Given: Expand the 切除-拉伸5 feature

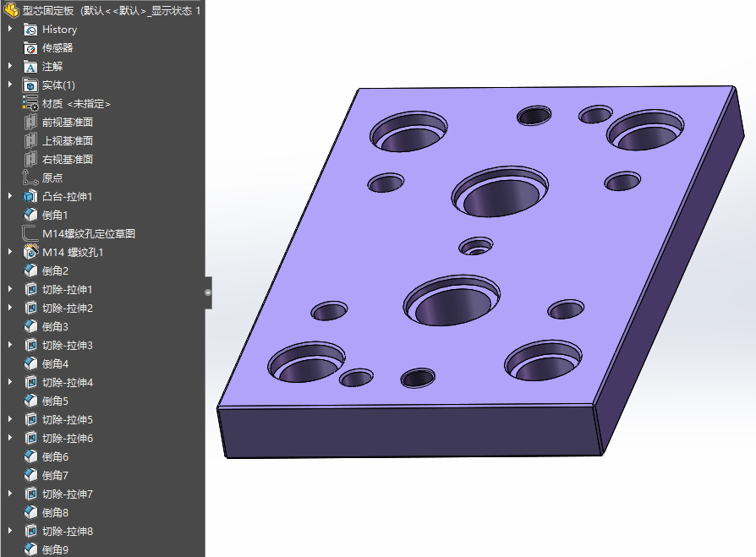Looking at the screenshot, I should pos(9,419).
